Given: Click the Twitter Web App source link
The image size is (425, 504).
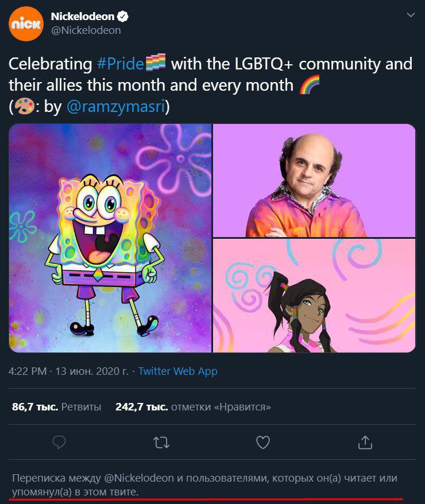Looking at the screenshot, I should (178, 371).
